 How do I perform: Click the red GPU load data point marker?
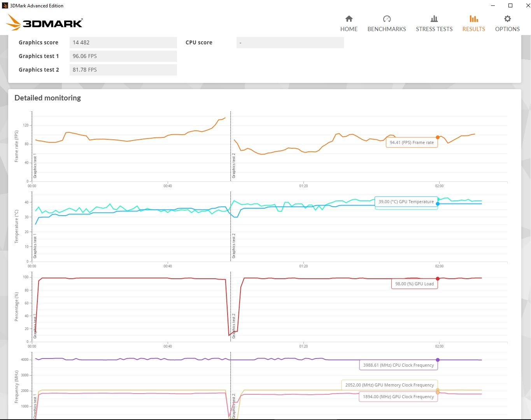coord(438,279)
